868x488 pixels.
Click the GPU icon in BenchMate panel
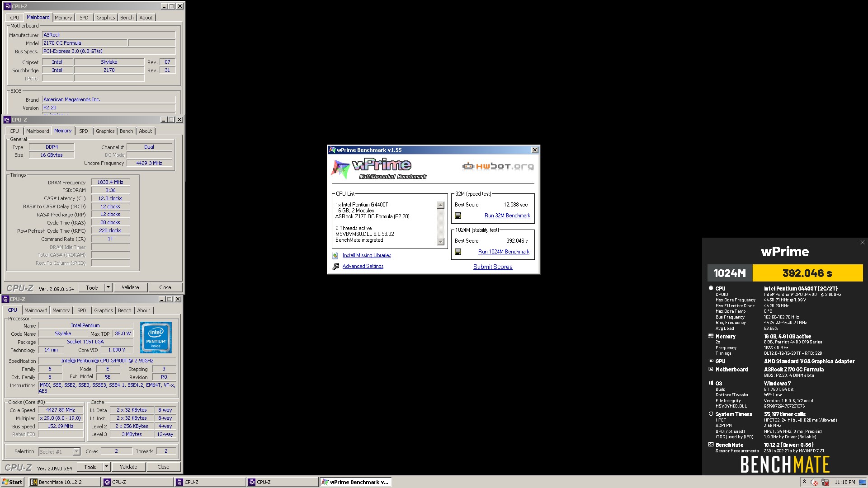(x=711, y=361)
